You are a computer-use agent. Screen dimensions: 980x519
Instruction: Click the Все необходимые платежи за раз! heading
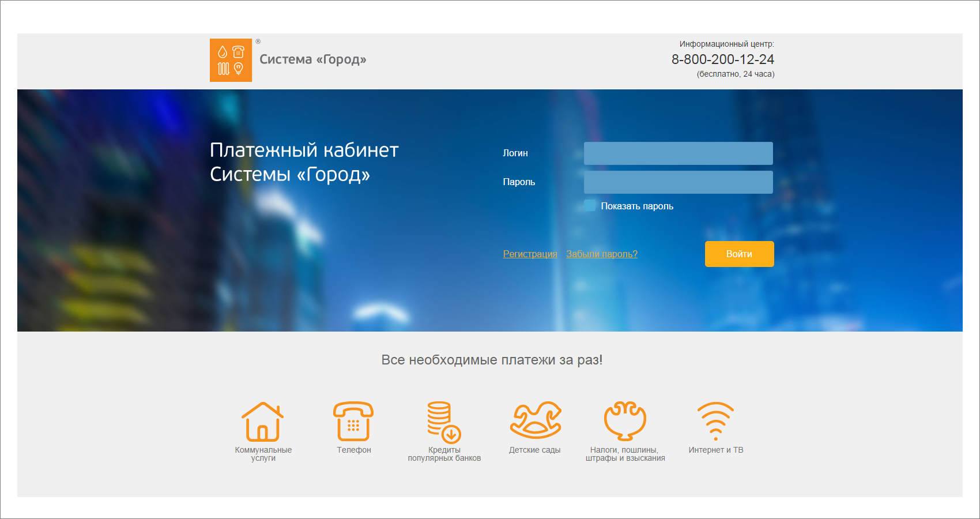[492, 360]
